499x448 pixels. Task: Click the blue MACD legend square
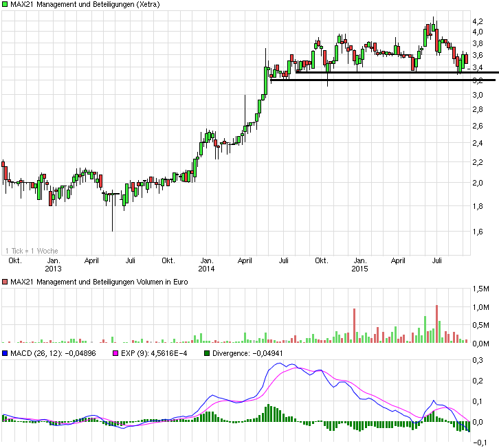point(5,353)
